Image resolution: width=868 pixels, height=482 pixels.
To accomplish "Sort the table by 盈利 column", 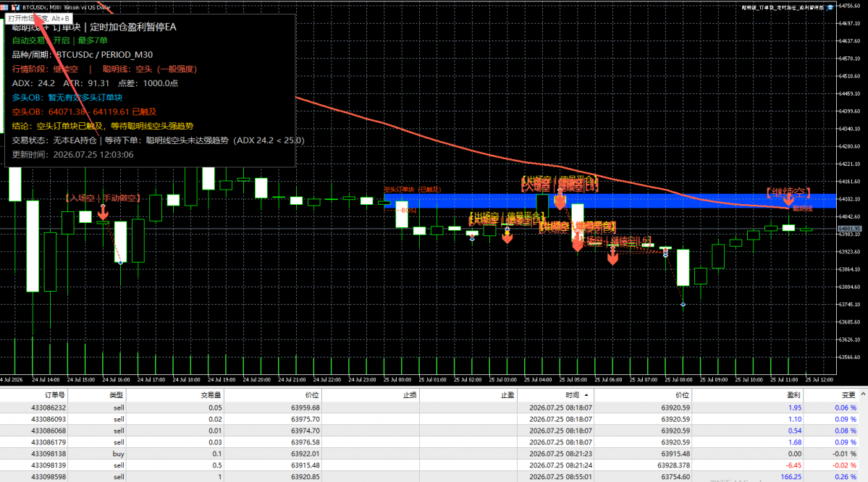I will pyautogui.click(x=747, y=395).
